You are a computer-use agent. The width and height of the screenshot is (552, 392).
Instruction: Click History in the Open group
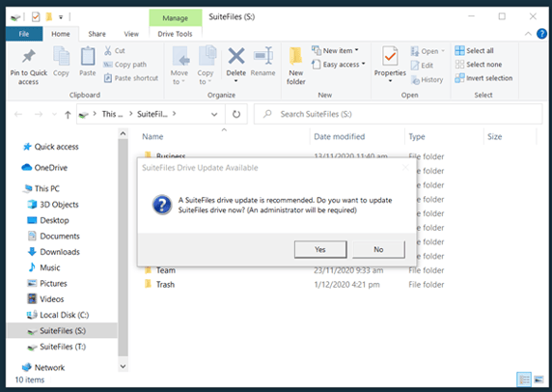click(427, 80)
